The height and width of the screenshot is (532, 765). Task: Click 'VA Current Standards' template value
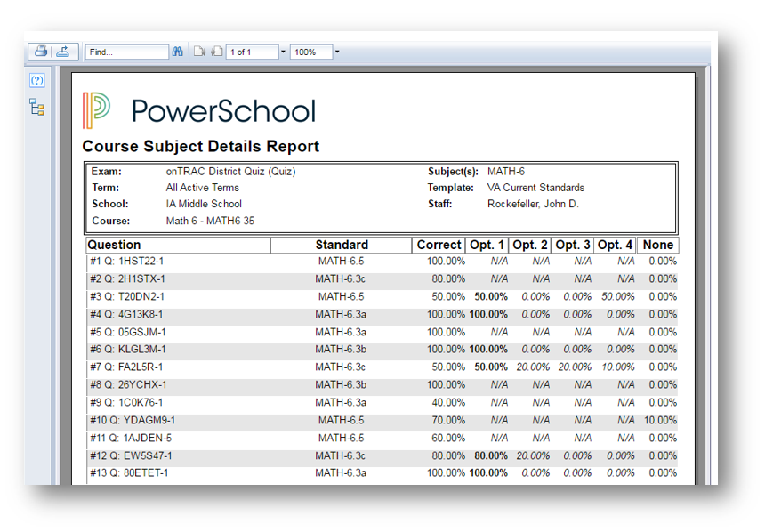pos(535,188)
